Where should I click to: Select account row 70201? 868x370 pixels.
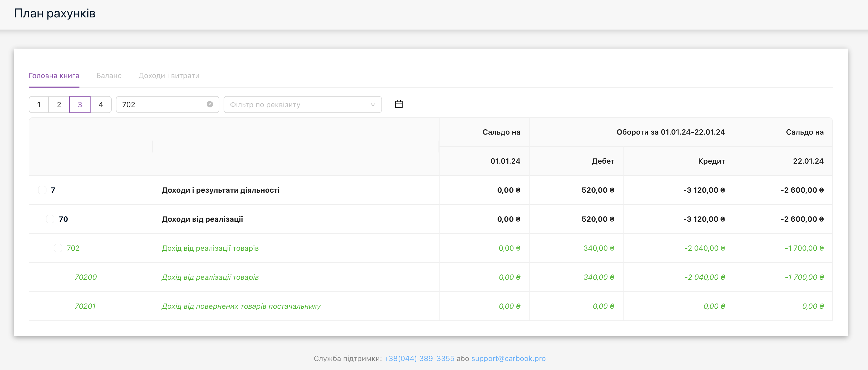pos(85,306)
